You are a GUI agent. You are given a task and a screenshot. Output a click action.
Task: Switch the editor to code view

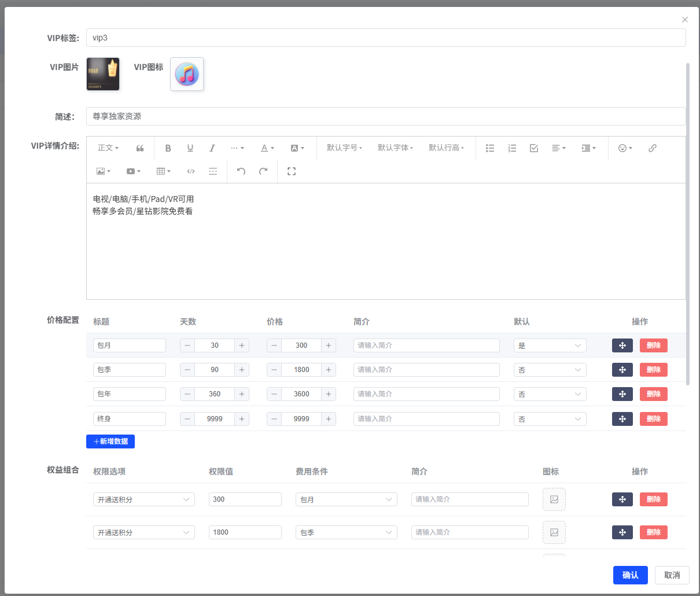tap(190, 171)
